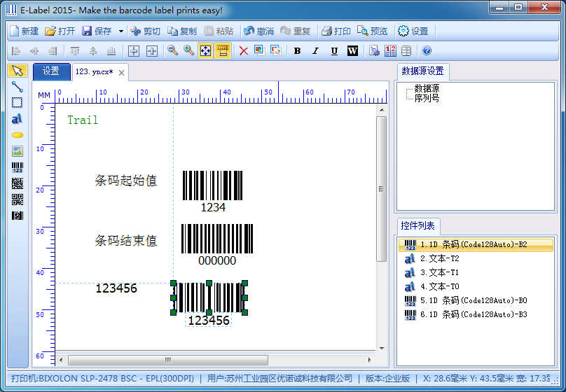Viewport: 566px width, 392px height.
Task: Toggle the inverse W text icon
Action: [352, 51]
